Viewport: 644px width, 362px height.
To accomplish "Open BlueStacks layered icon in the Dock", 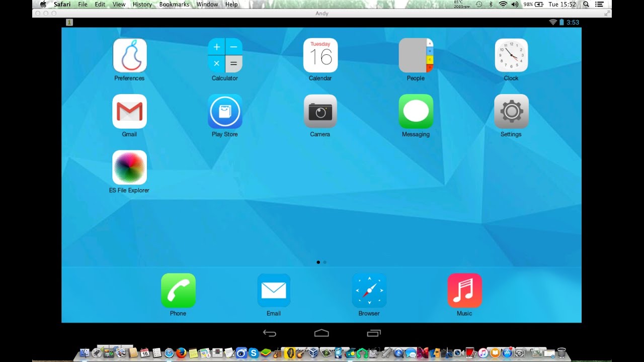I will tap(265, 353).
